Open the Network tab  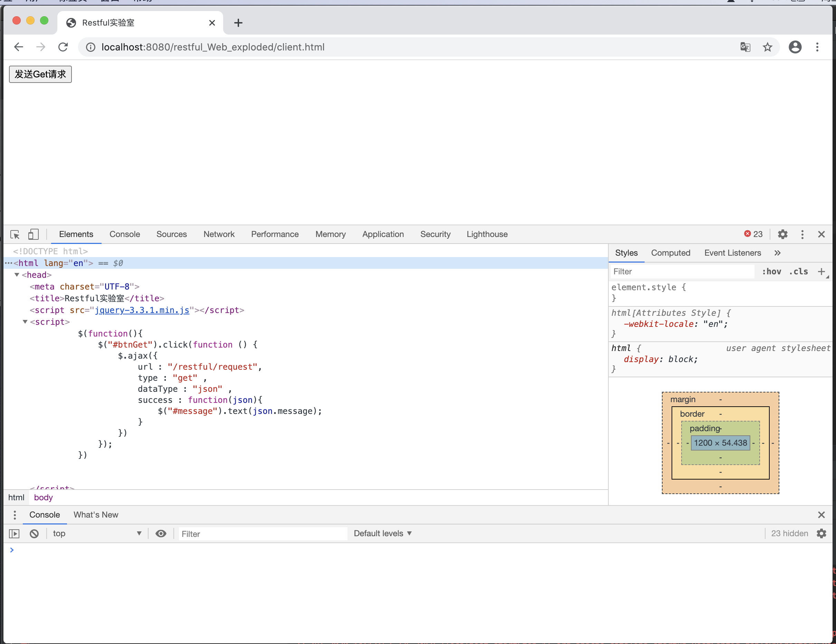(x=219, y=234)
